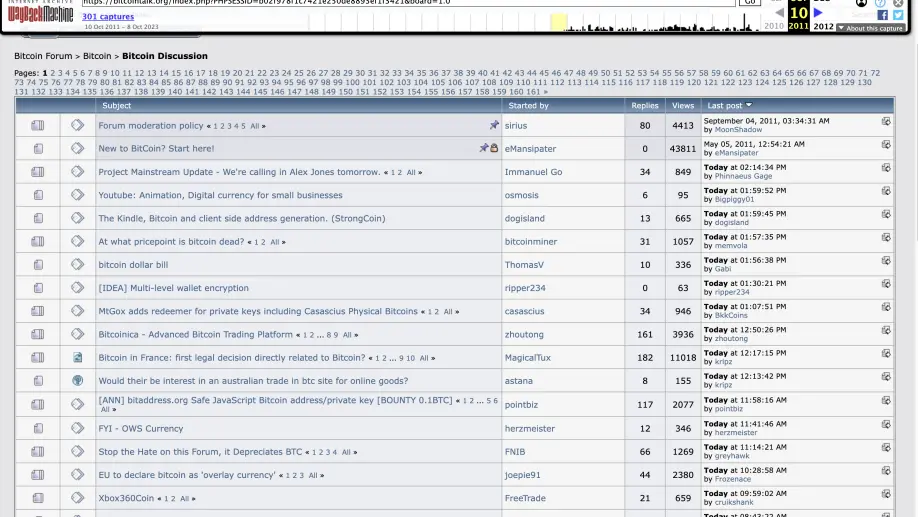Open topic At what pricepoint is bitcoin dead?

(x=171, y=241)
